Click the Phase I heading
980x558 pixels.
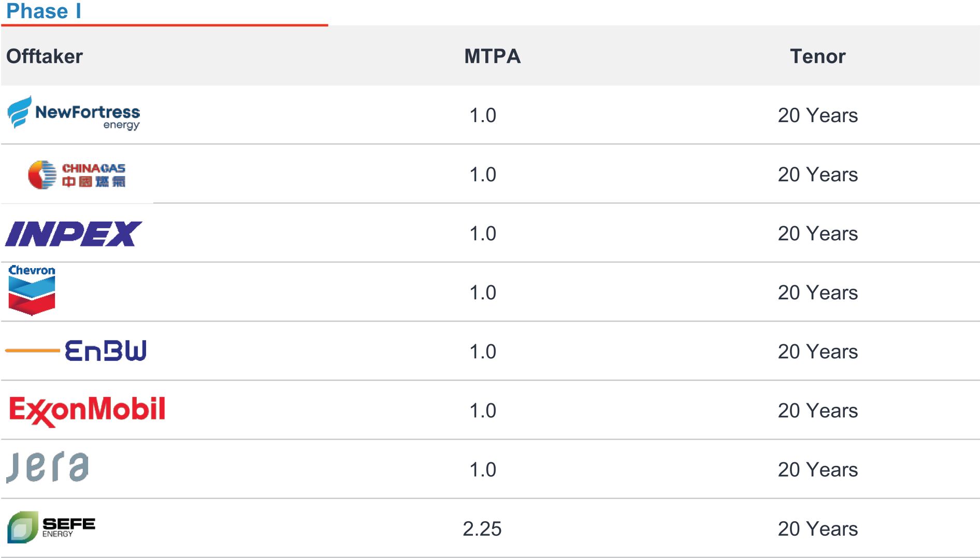[44, 11]
